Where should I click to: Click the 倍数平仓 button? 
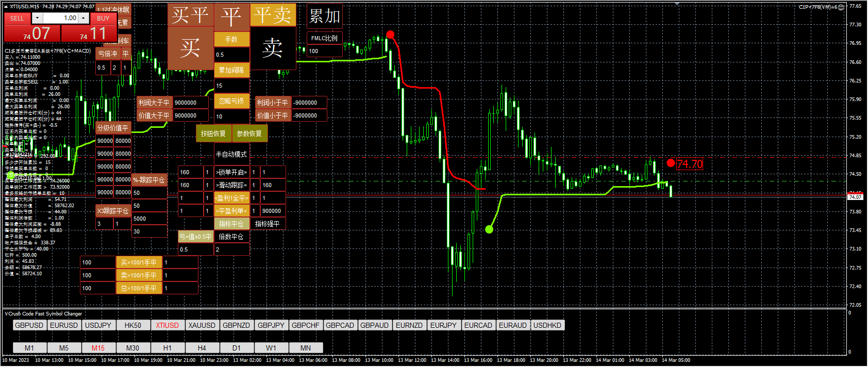[231, 237]
